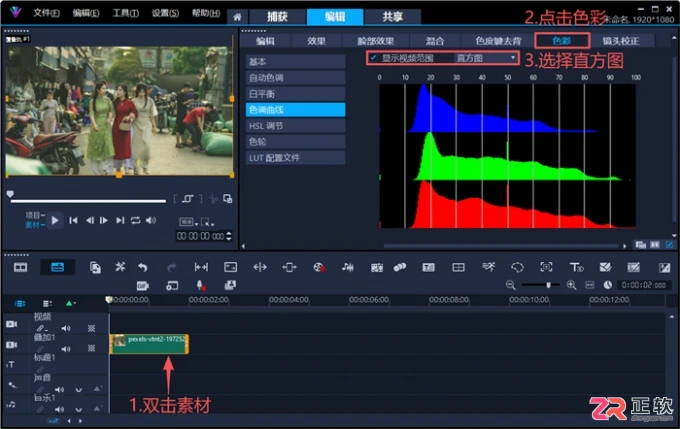This screenshot has height=429, width=680.
Task: Undo the last action
Action: point(143,267)
